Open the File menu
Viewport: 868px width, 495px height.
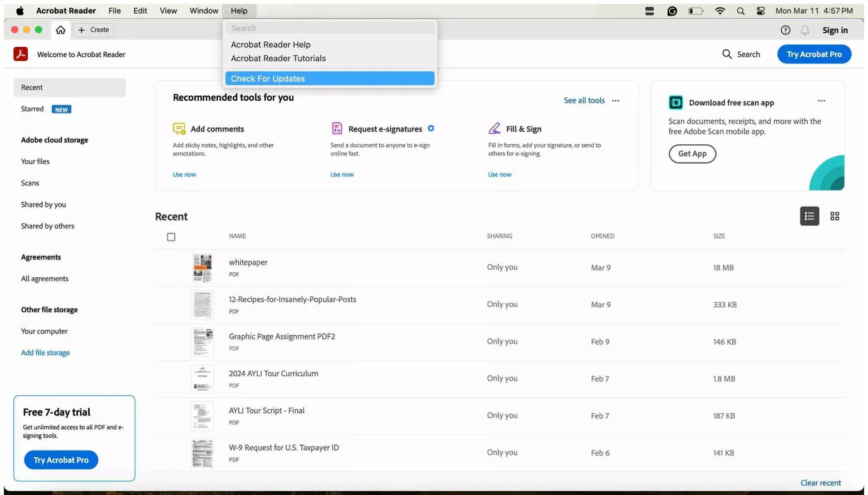coord(115,11)
